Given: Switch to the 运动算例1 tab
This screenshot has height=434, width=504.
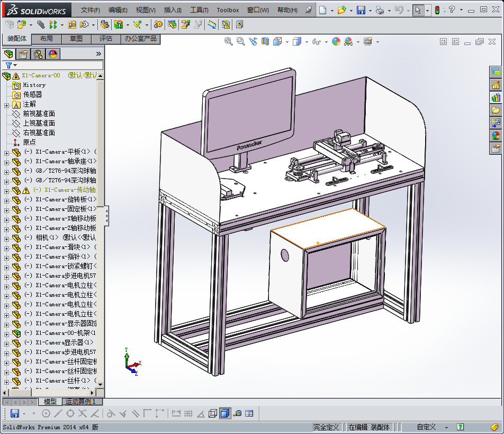Looking at the screenshot, I should (80, 402).
